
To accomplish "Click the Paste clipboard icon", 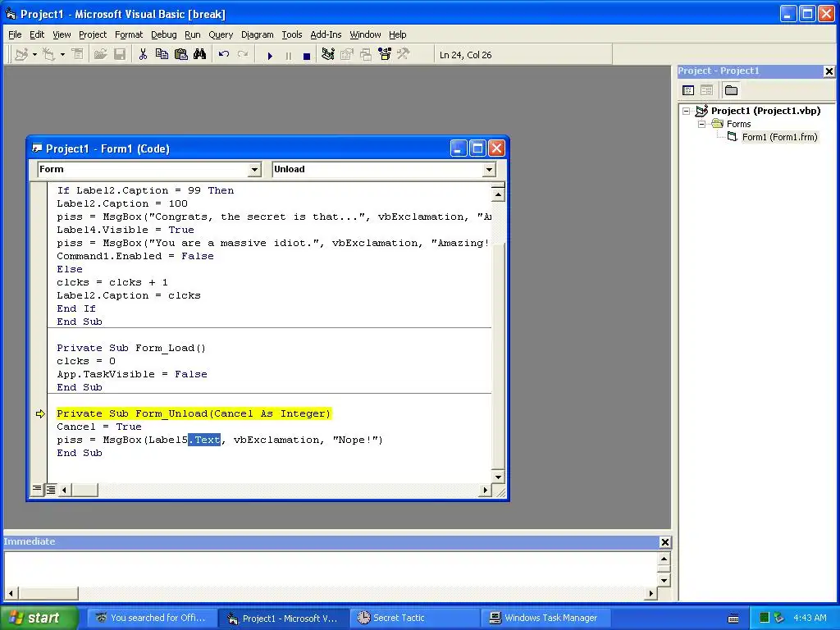I will tap(181, 55).
